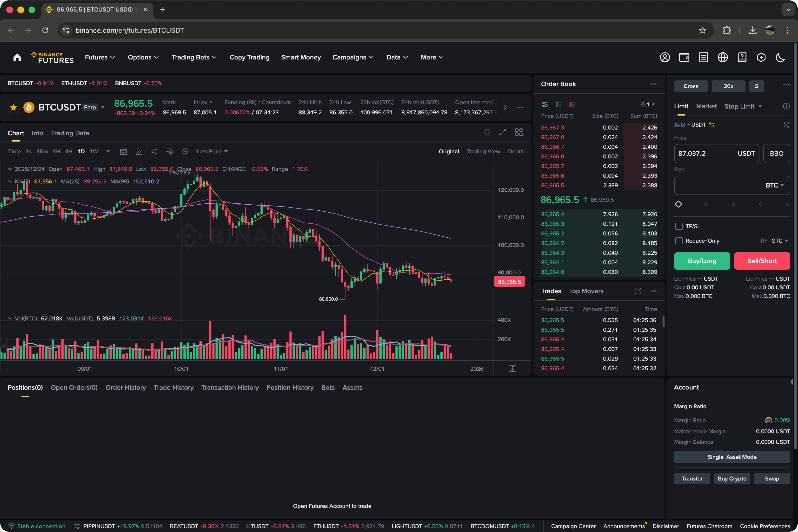This screenshot has height=532, width=798.
Task: Open order book 0.1 precision dropdown
Action: click(648, 104)
